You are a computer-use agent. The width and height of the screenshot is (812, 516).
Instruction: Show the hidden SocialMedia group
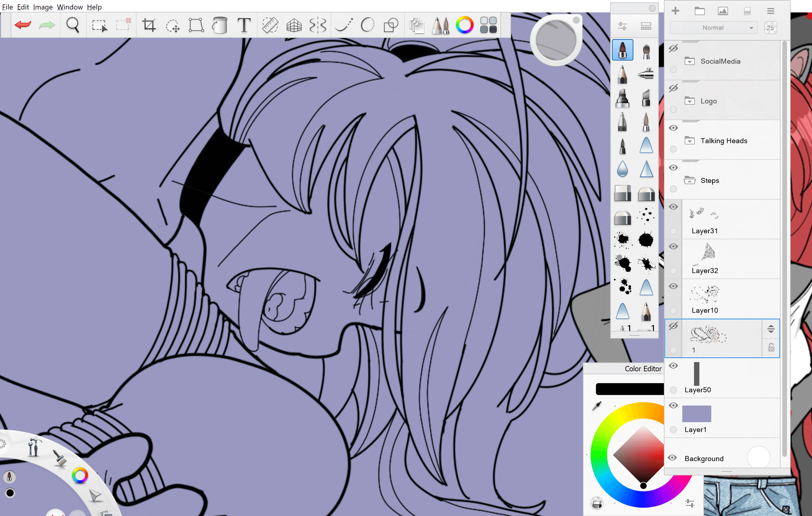[673, 49]
